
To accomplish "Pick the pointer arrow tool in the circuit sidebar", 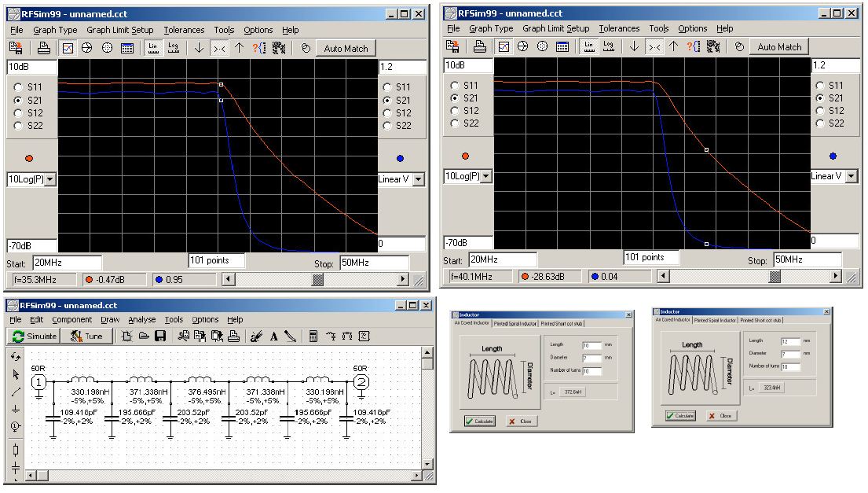I will [x=16, y=373].
